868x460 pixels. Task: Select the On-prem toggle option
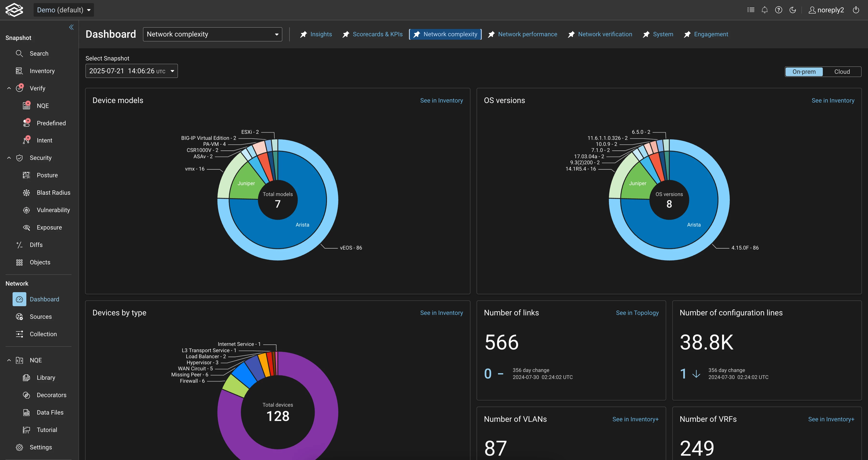point(804,72)
